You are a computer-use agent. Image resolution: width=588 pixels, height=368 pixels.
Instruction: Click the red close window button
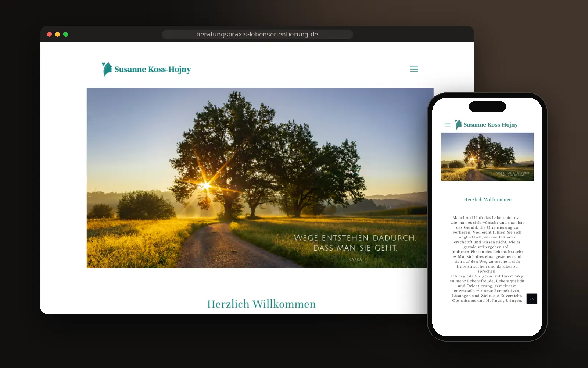(49, 34)
